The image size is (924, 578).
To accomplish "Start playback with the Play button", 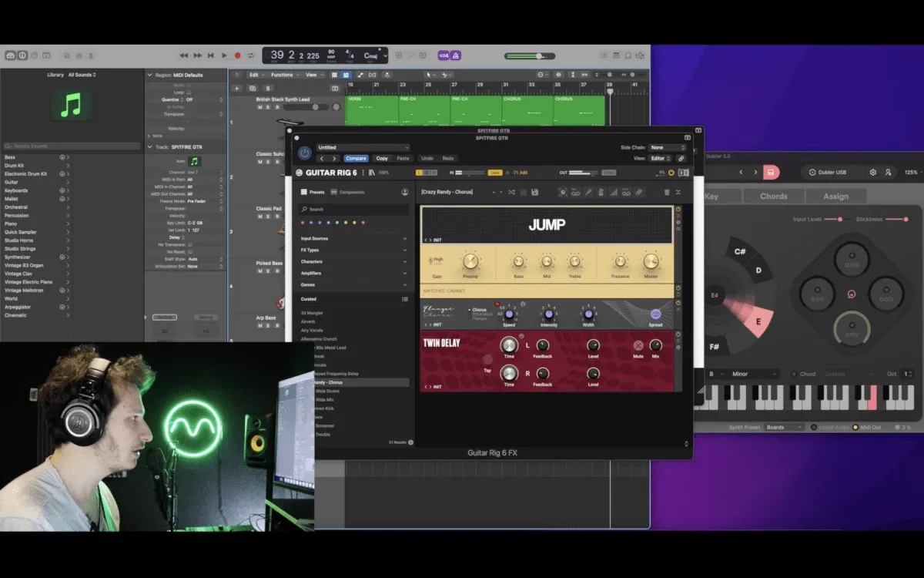I will [224, 55].
